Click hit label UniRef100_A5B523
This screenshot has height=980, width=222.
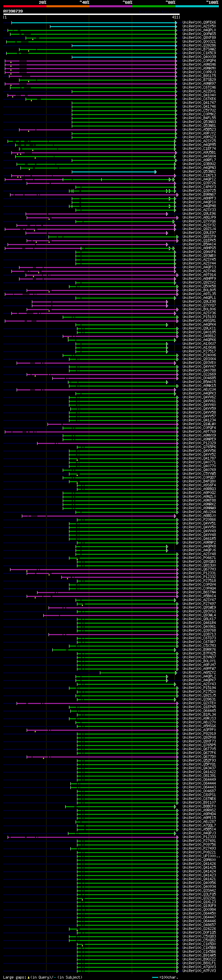(199, 130)
